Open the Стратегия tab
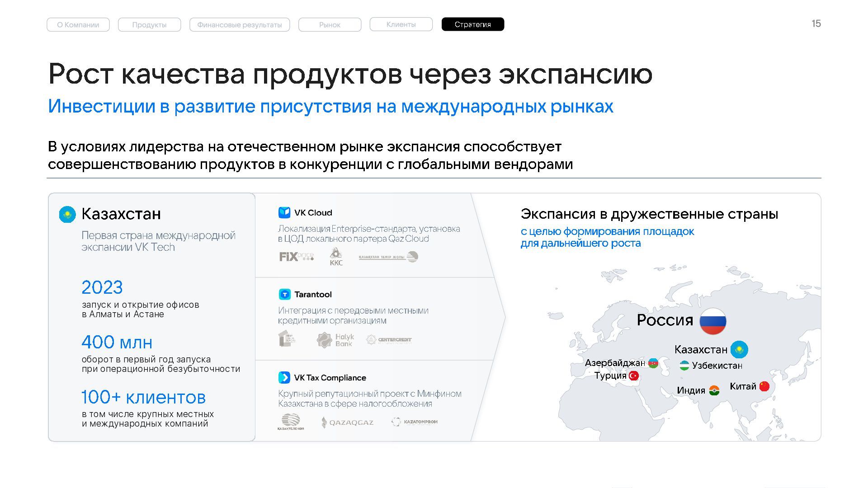This screenshot has width=868, height=488. [x=472, y=24]
